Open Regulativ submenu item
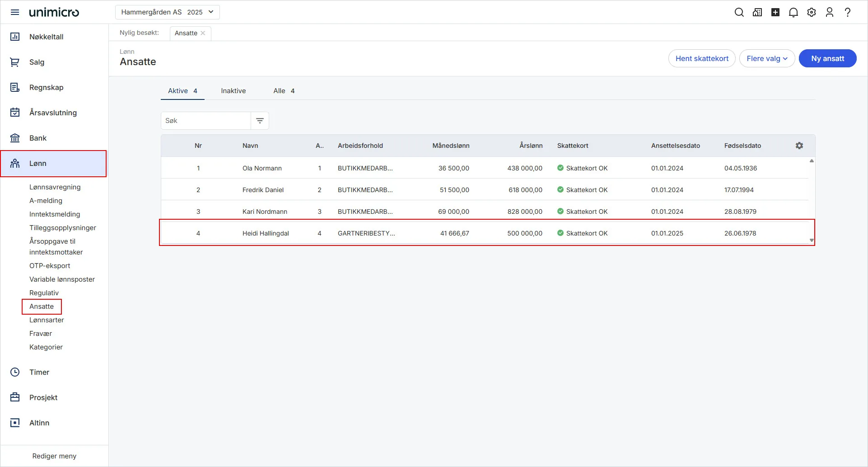This screenshot has height=467, width=868. [x=44, y=293]
